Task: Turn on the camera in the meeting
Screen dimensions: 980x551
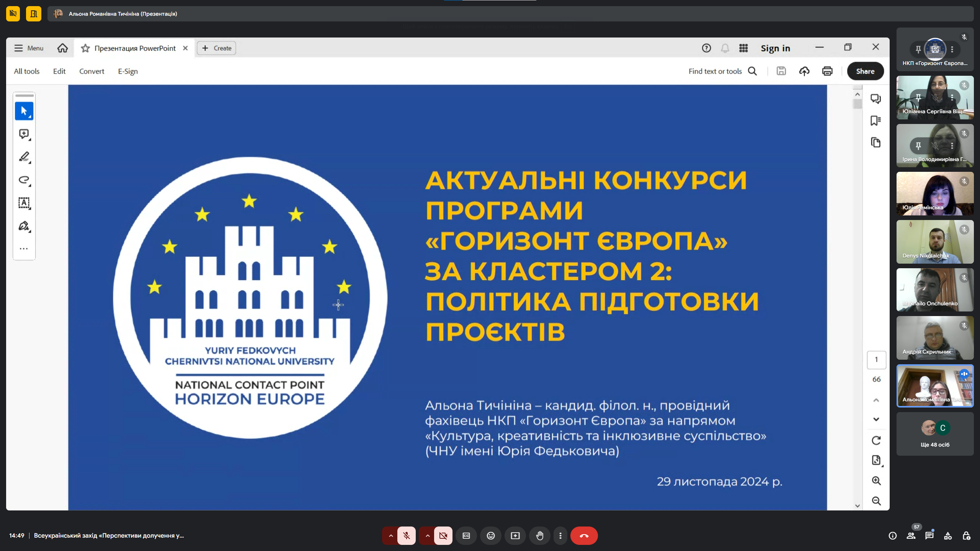Action: [x=443, y=536]
